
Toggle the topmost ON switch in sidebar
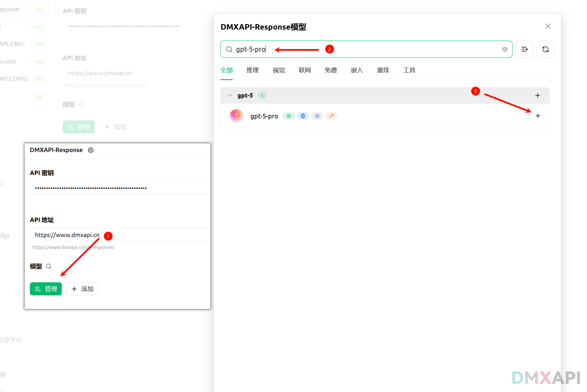(x=38, y=10)
